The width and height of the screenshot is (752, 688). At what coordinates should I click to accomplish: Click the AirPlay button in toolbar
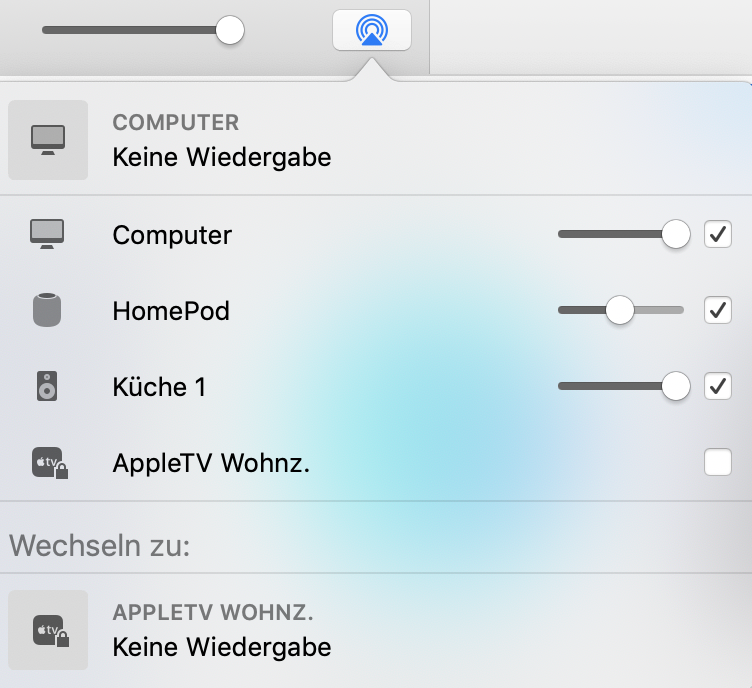pyautogui.click(x=371, y=30)
